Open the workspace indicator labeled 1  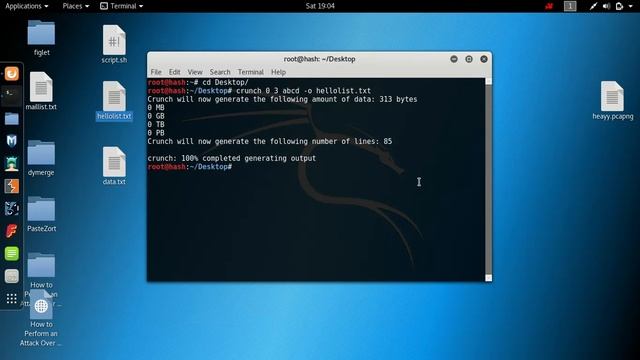[570, 6]
